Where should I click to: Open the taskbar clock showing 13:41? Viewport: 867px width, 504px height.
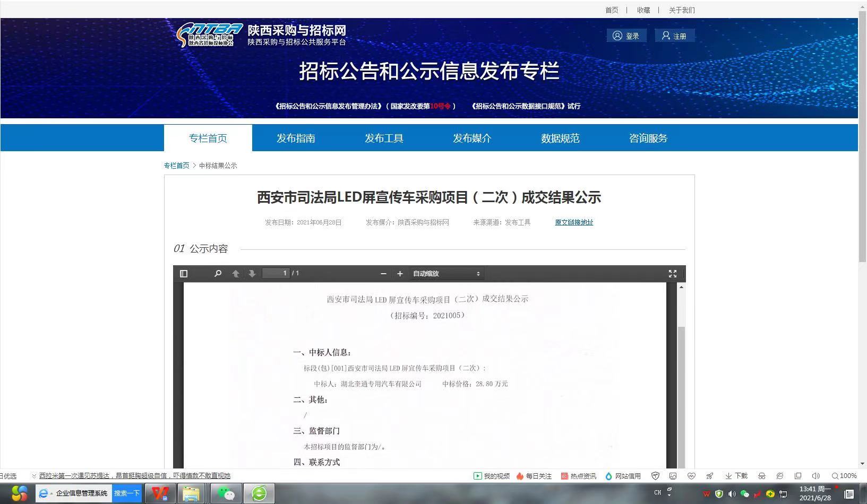[815, 493]
